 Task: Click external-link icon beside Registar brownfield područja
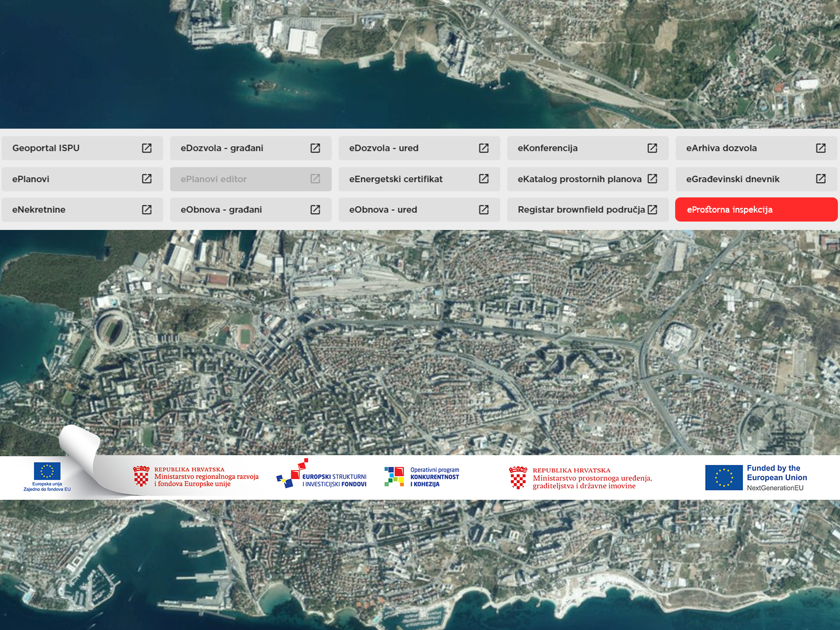coord(653,209)
